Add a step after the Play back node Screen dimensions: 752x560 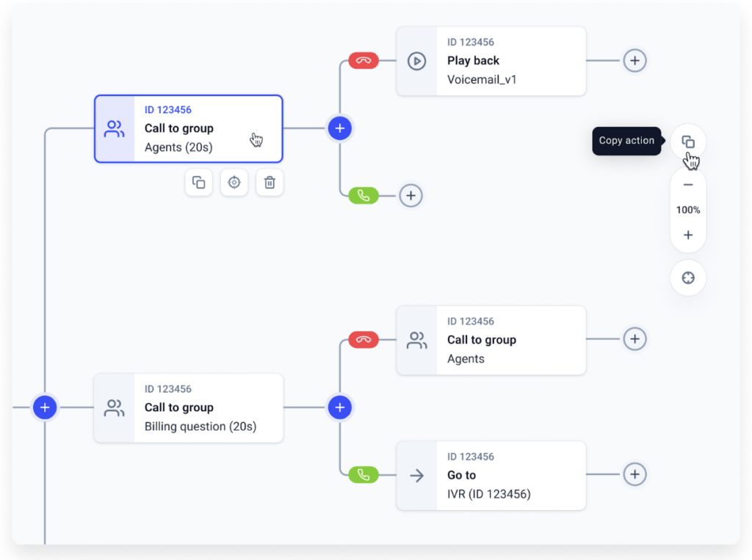pyautogui.click(x=634, y=60)
